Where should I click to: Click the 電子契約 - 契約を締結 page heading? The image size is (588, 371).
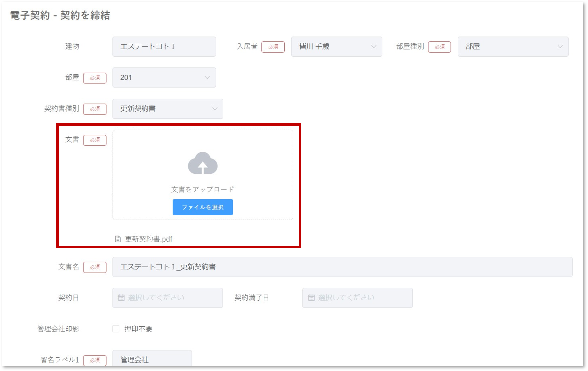point(60,15)
